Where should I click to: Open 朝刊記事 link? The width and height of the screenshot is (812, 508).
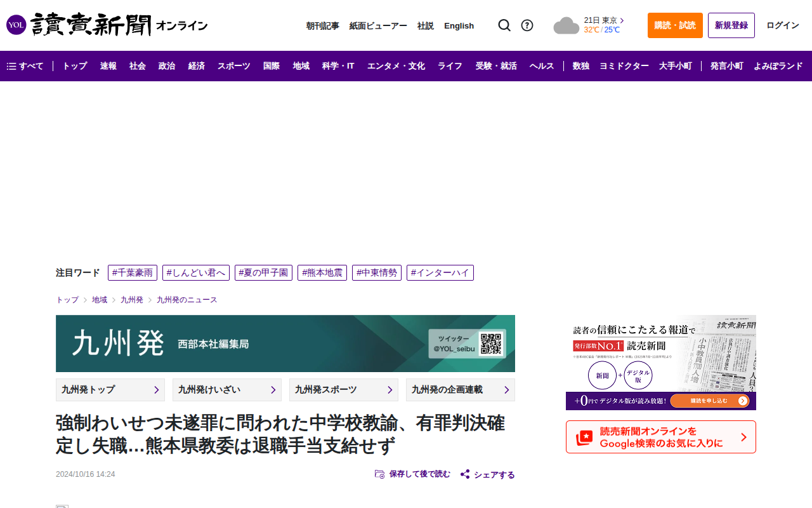tap(323, 26)
